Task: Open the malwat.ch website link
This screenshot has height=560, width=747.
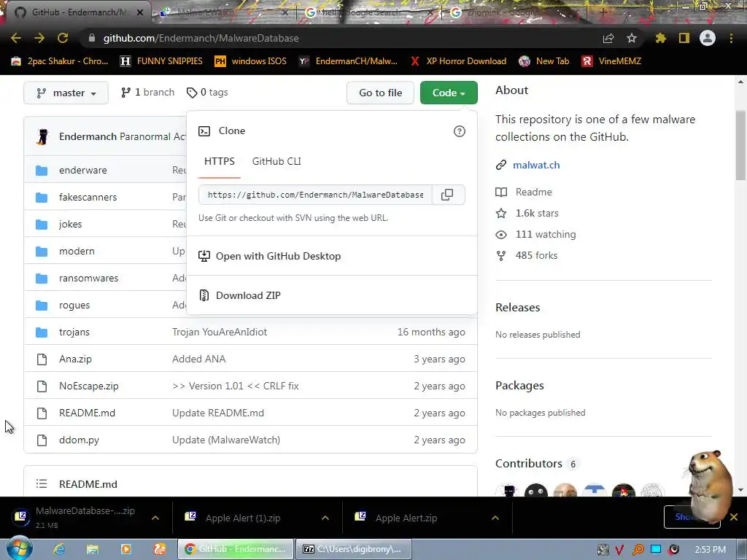Action: (536, 166)
